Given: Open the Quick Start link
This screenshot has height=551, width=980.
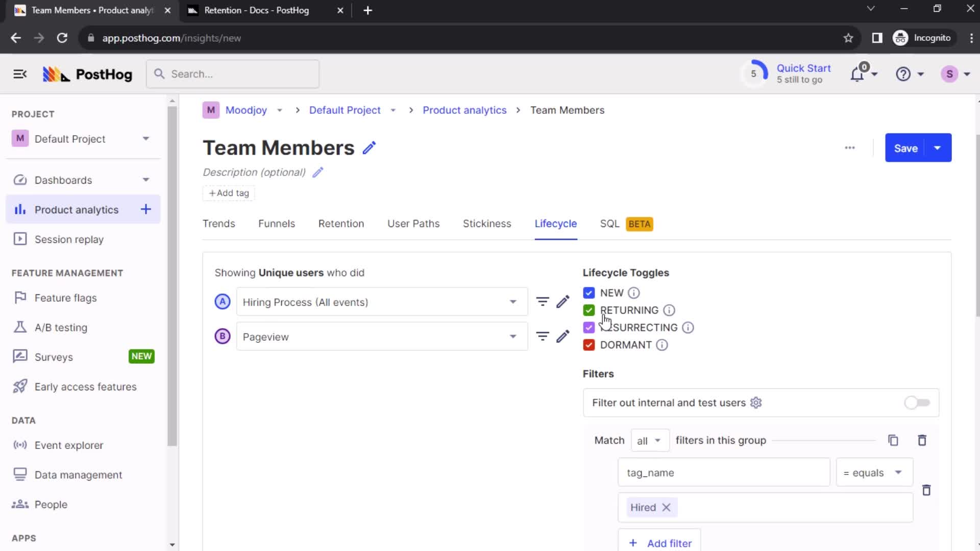Looking at the screenshot, I should click(803, 68).
